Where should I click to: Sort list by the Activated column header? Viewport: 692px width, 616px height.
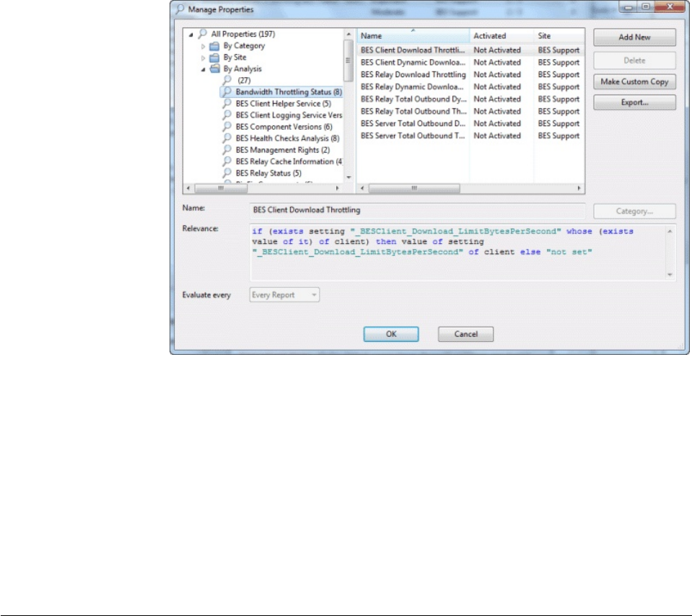coord(502,36)
